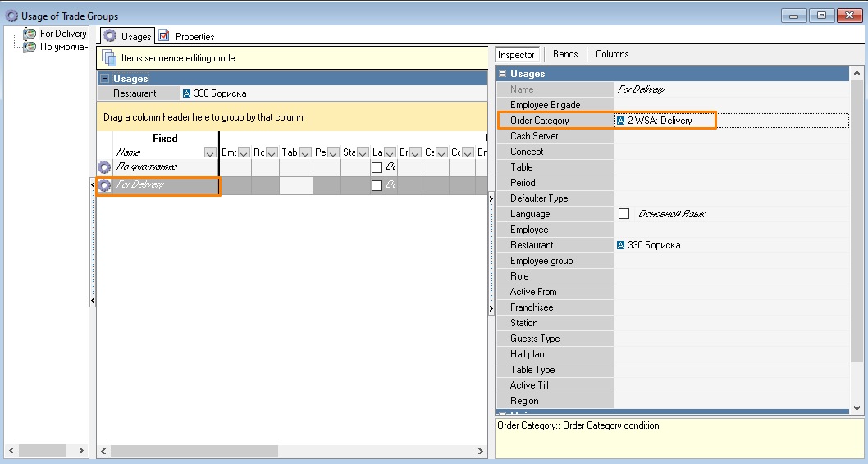The image size is (868, 464).
Task: Click the Restaurant filter label in Usages
Action: pyautogui.click(x=135, y=93)
